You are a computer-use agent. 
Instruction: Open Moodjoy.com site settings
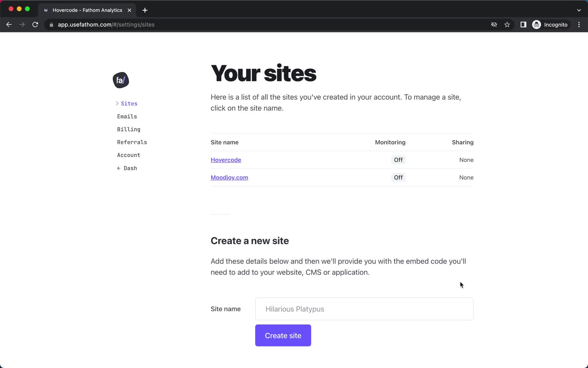pos(229,177)
